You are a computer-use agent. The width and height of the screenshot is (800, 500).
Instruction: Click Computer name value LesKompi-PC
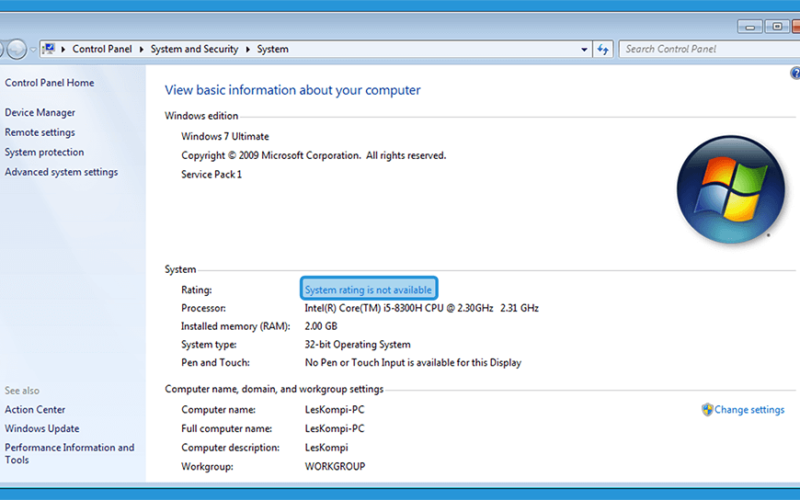tap(335, 410)
